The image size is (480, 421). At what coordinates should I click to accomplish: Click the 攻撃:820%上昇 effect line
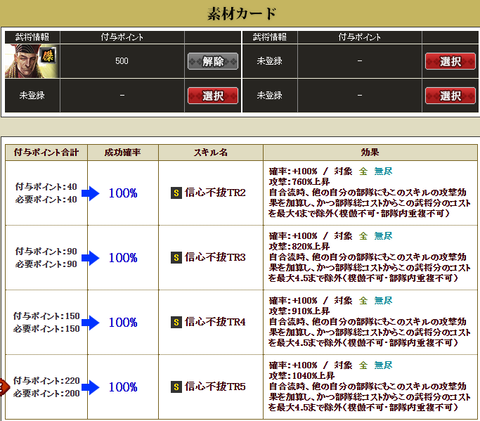click(x=299, y=247)
